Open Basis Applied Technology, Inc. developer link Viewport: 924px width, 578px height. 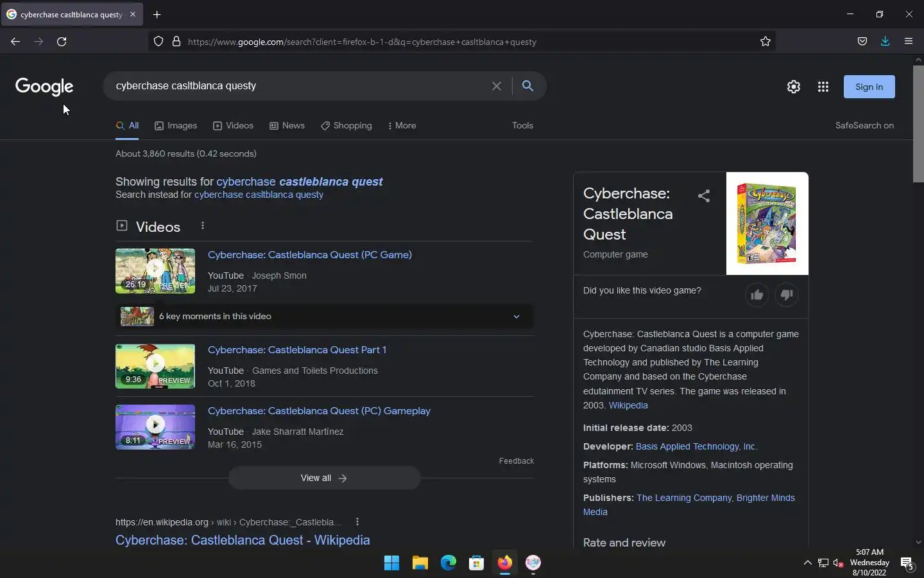[x=696, y=446]
